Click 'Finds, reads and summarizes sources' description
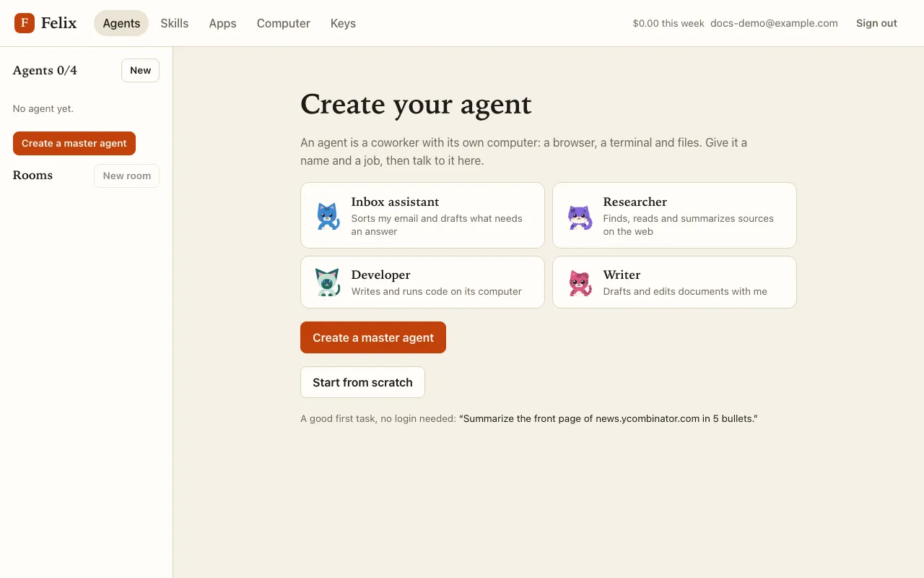The image size is (924, 578). (688, 225)
